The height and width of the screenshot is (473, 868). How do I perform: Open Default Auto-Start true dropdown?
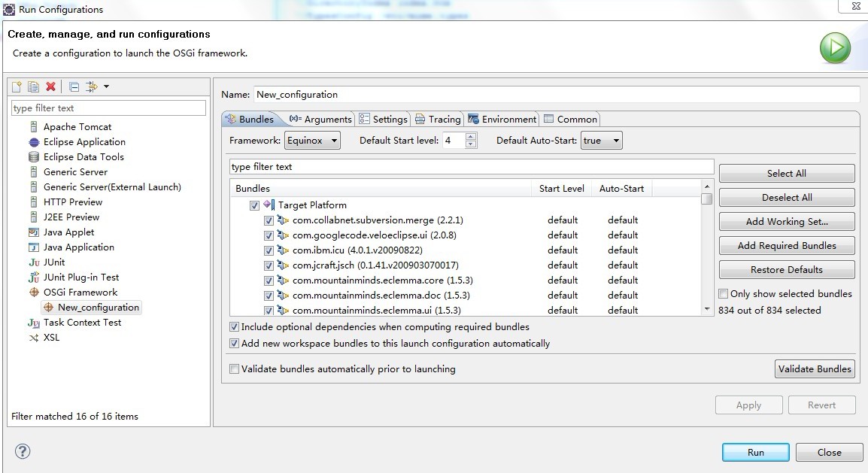coord(601,141)
